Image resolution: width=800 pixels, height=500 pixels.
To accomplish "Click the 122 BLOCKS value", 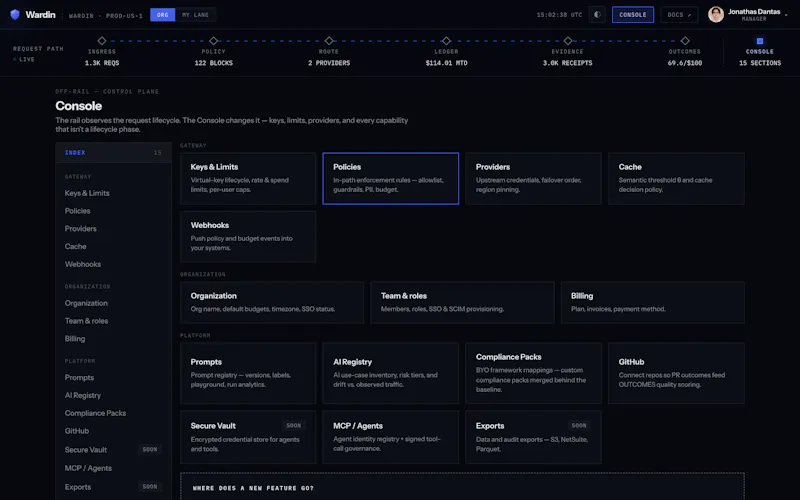I will (x=213, y=63).
